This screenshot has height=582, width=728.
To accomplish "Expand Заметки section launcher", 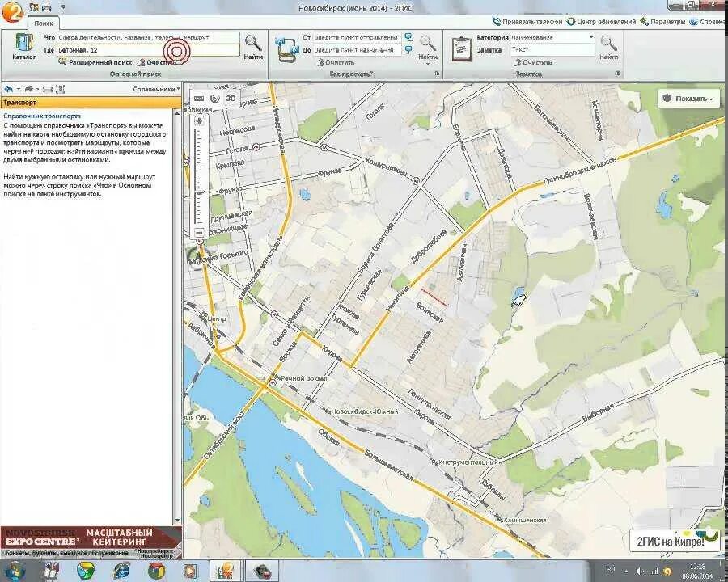I will 617,74.
